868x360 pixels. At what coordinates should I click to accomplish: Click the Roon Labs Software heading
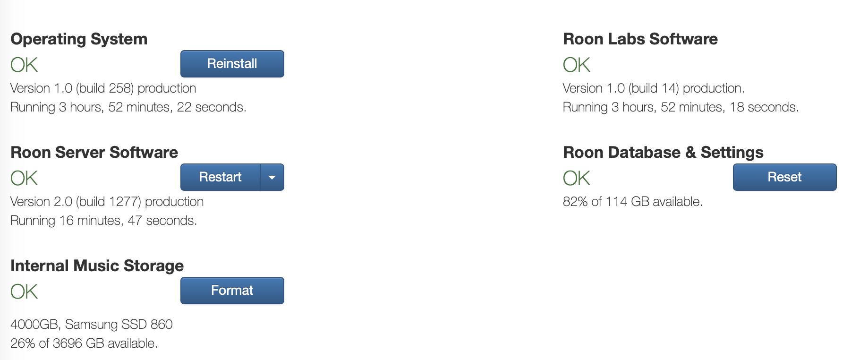(640, 39)
